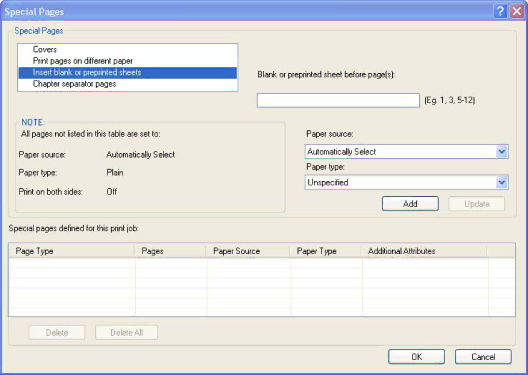
Task: Click the blank sheet page numbers field
Action: (x=338, y=100)
